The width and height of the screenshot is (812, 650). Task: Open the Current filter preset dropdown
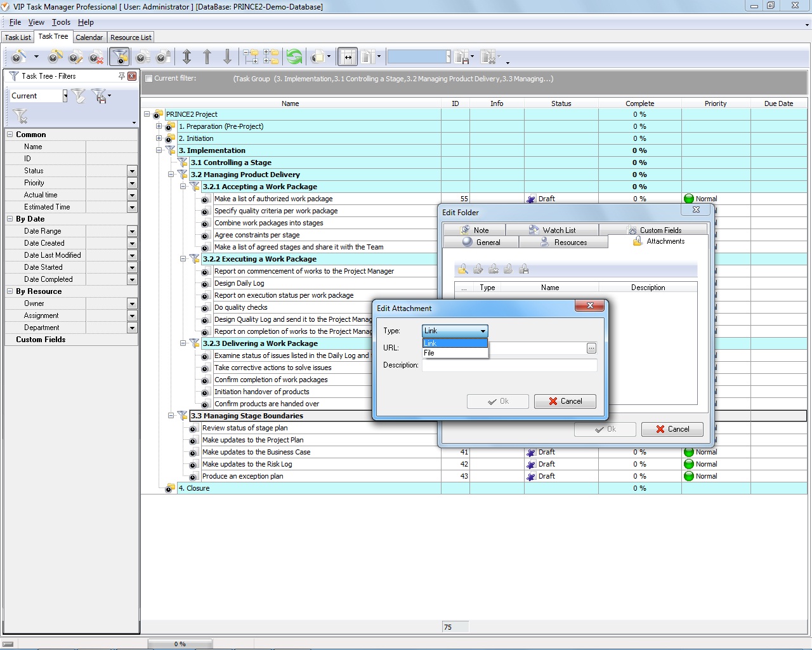coord(65,96)
